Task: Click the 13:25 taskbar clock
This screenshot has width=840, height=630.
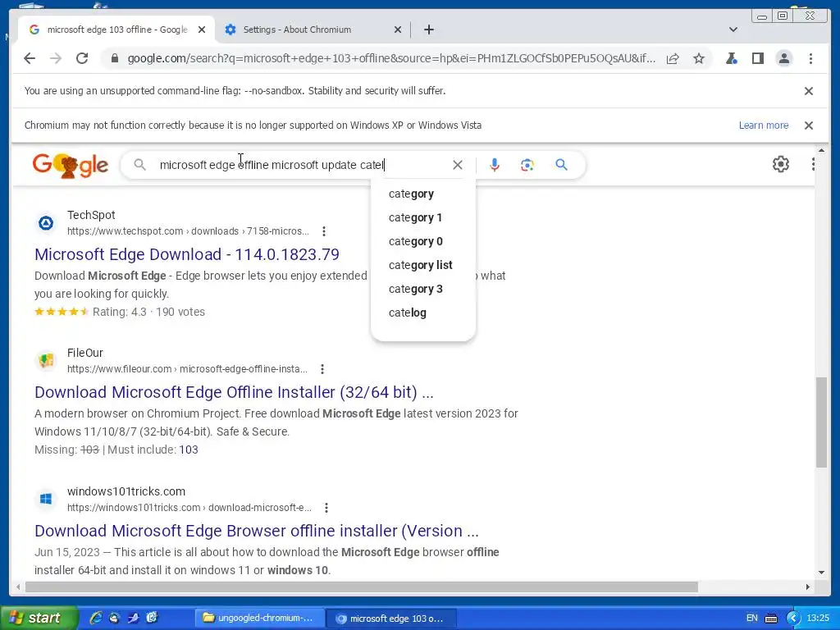Action: [x=818, y=619]
